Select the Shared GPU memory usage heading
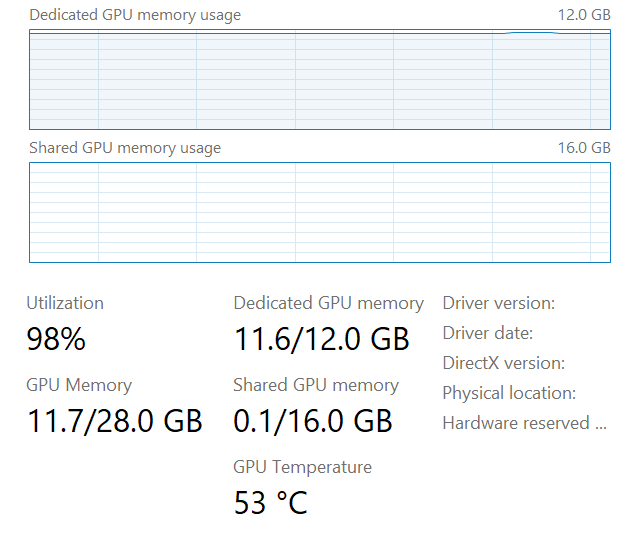 125,149
